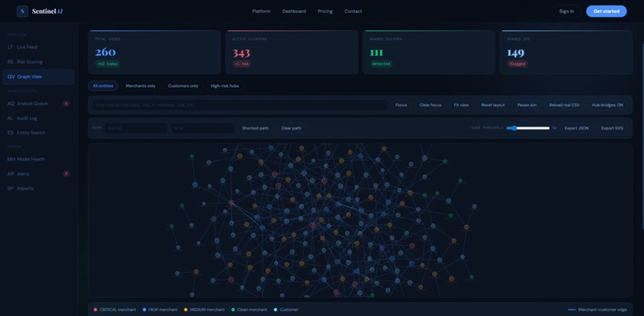Viewport: 644px width, 316px height.
Task: Select the High-risk hubs filter chip
Action: coord(225,85)
